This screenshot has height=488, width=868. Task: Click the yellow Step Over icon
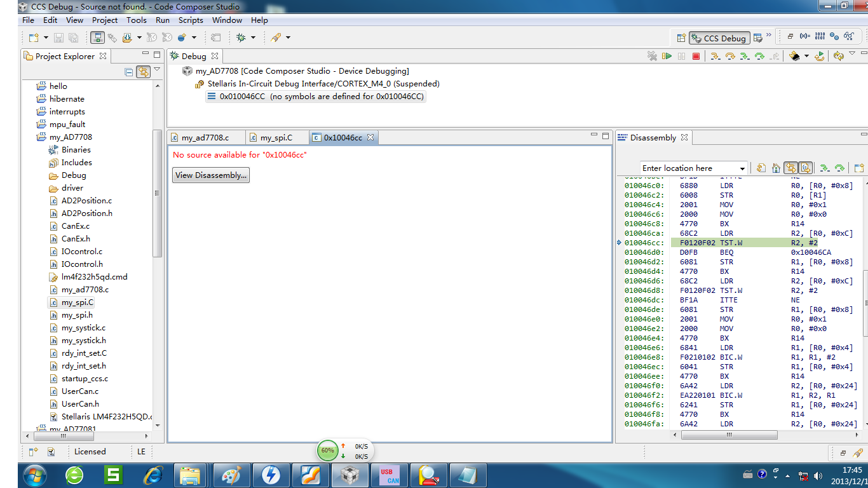coord(730,56)
